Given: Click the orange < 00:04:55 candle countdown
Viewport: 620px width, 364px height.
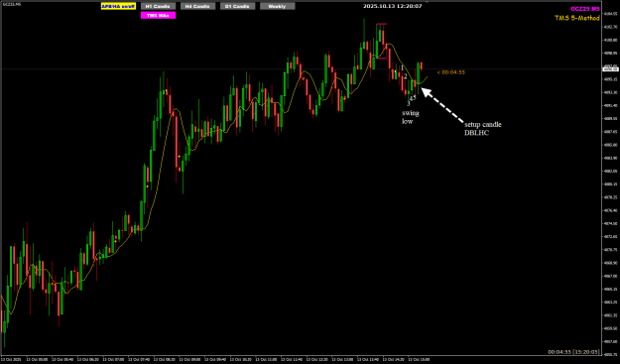Looking at the screenshot, I should [450, 72].
